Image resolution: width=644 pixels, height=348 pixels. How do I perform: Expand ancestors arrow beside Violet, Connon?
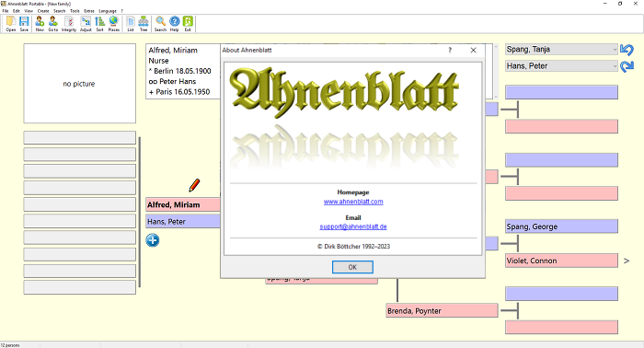coord(627,261)
